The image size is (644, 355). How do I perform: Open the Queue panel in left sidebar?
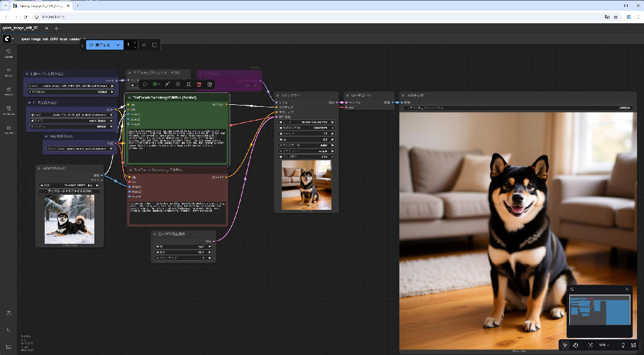click(9, 53)
